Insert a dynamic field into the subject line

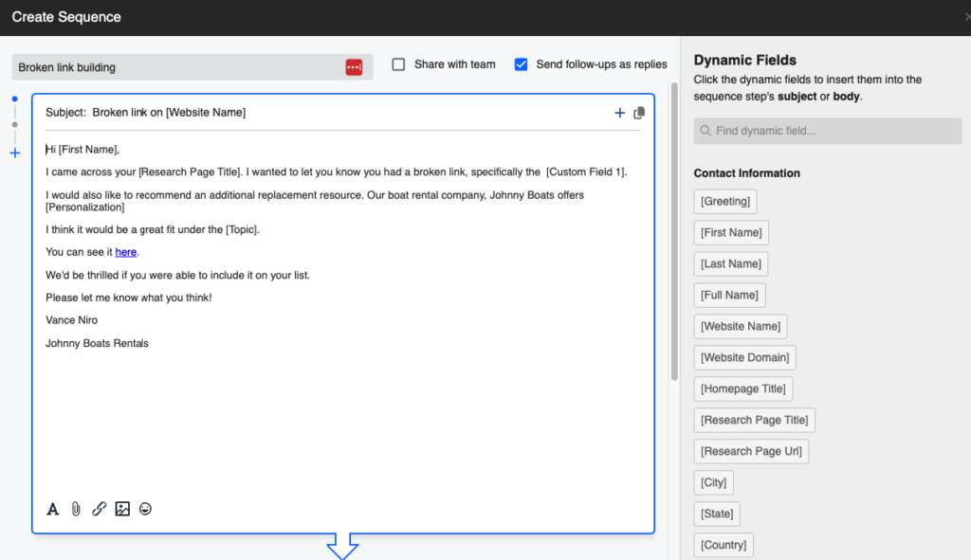(x=619, y=112)
